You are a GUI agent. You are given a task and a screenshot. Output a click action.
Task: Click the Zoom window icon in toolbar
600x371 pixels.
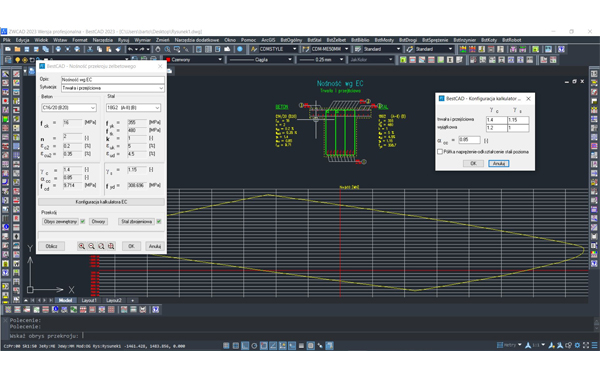[176, 49]
